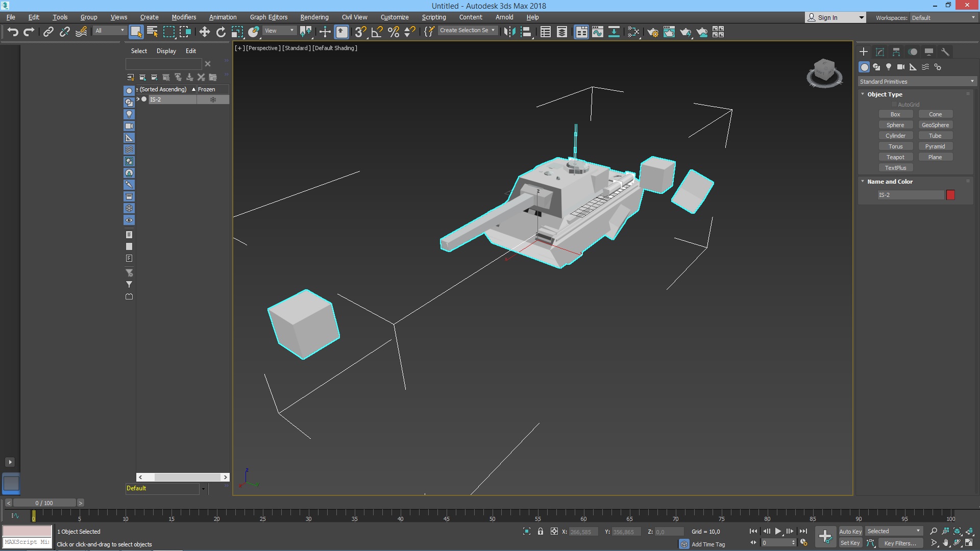Toggle the Auto Key animation mode
The image size is (980, 551).
pyautogui.click(x=850, y=531)
